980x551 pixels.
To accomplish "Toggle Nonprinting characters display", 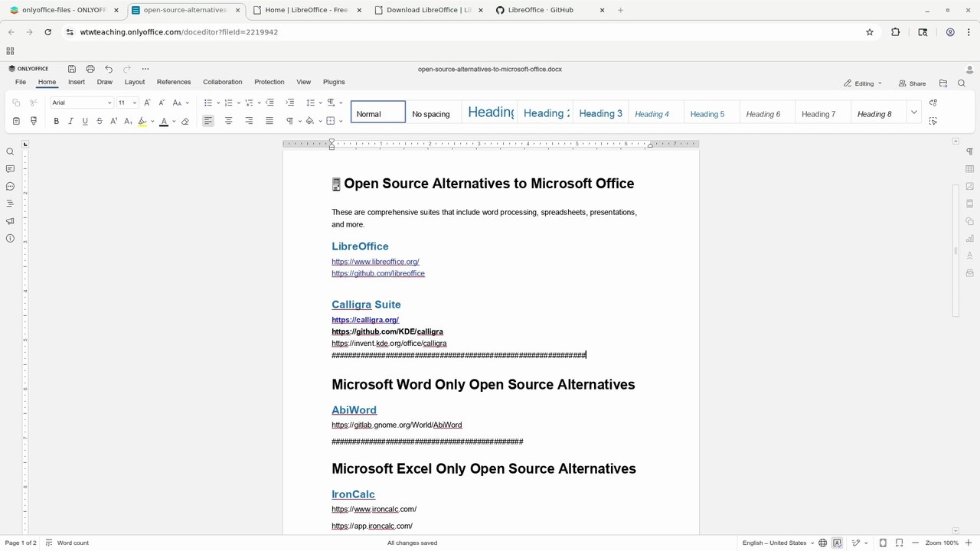I will tap(290, 121).
